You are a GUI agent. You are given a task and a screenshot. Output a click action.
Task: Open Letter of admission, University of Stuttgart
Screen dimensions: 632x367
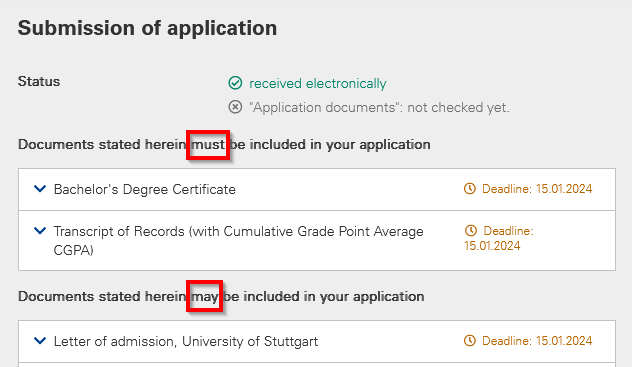186,341
